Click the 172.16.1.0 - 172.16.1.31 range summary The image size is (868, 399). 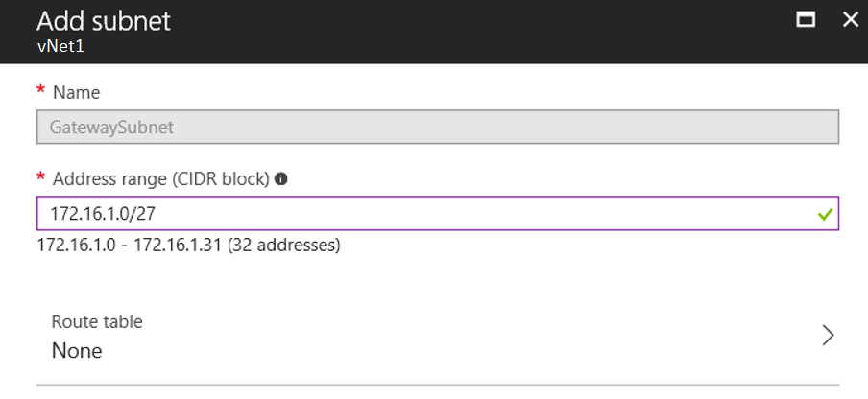tap(130, 245)
